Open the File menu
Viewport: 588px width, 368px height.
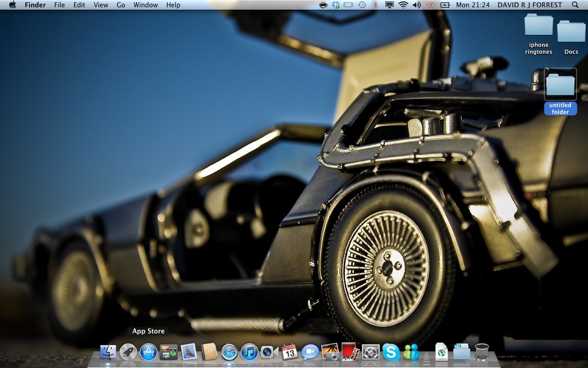(59, 5)
